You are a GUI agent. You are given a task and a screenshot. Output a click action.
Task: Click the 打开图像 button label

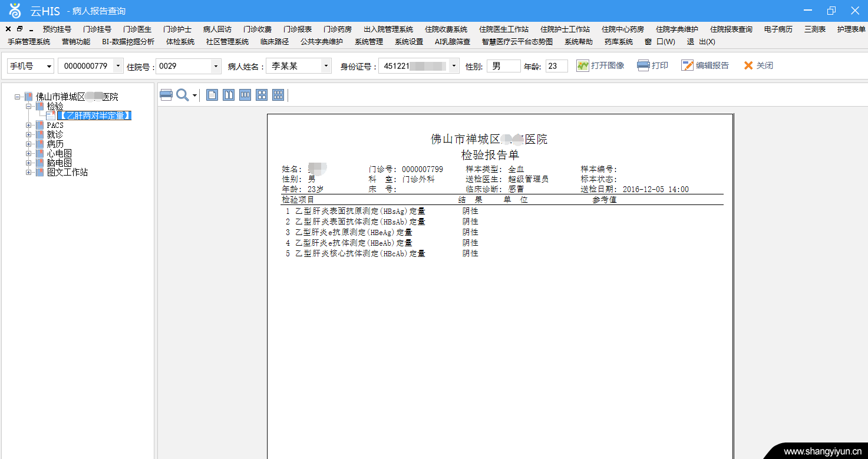tap(608, 65)
